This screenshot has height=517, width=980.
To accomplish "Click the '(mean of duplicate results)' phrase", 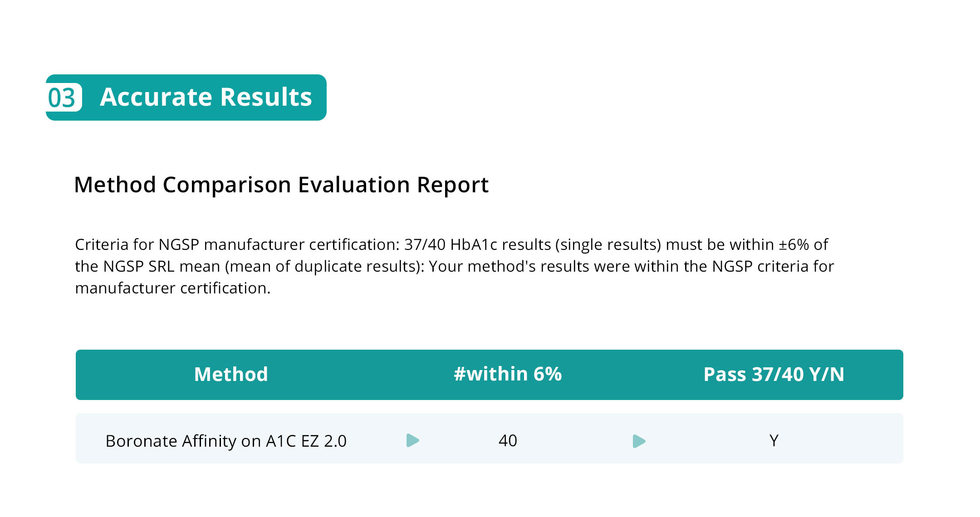I will pyautogui.click(x=324, y=267).
